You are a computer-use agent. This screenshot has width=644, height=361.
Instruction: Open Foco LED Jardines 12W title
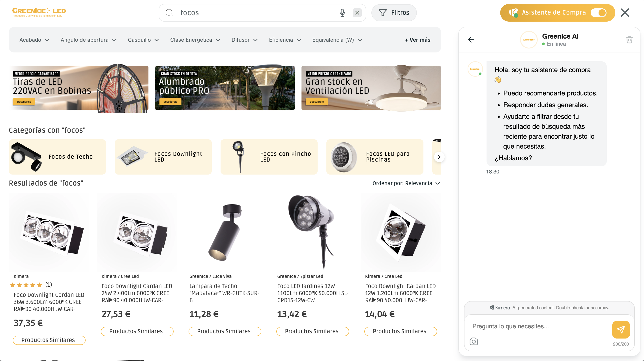coord(313,293)
